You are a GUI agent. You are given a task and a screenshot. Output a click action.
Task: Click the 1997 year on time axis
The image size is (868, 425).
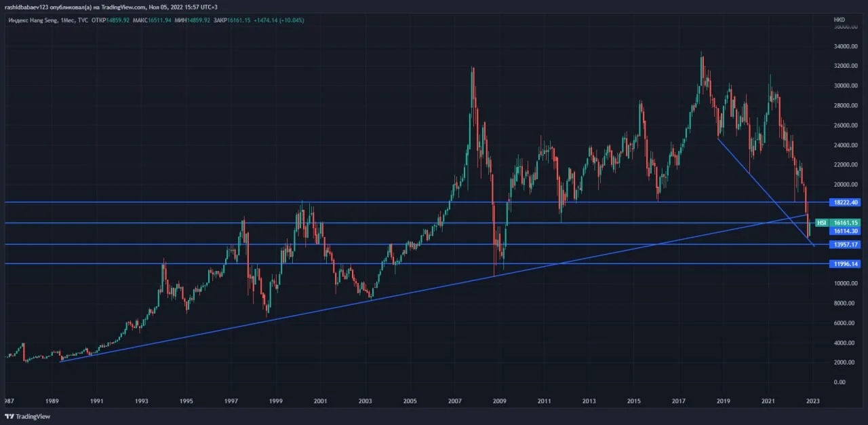coord(231,401)
